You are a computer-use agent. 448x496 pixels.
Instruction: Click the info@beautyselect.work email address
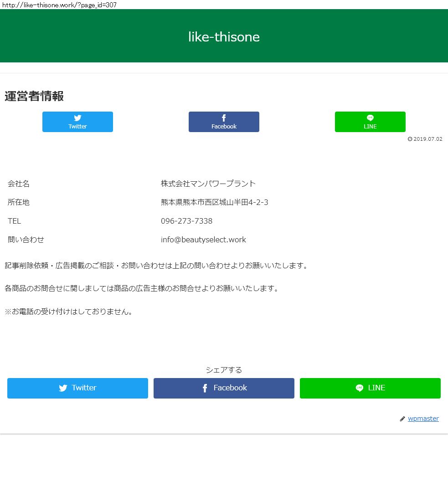tap(203, 240)
